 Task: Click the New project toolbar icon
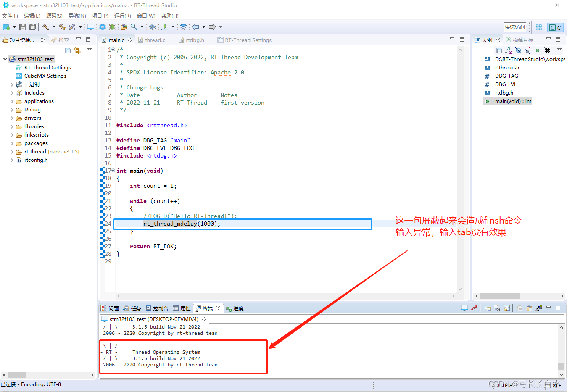click(x=6, y=27)
